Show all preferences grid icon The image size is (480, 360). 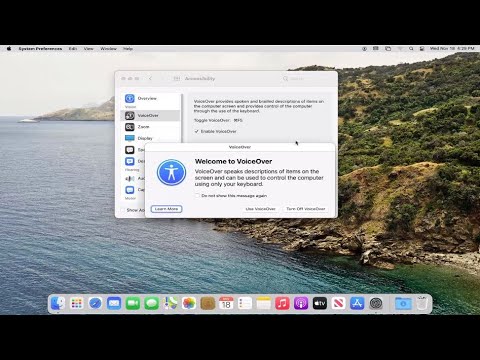177,79
